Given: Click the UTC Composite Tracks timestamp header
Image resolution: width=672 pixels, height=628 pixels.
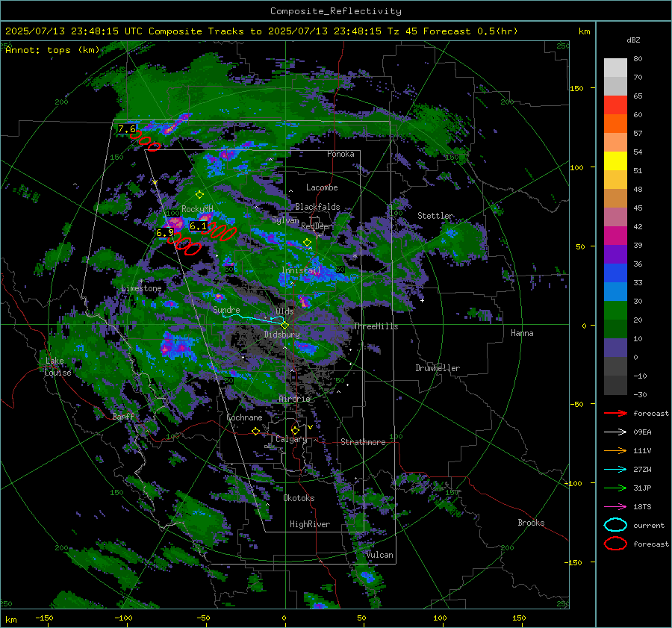Looking at the screenshot, I should [x=261, y=31].
